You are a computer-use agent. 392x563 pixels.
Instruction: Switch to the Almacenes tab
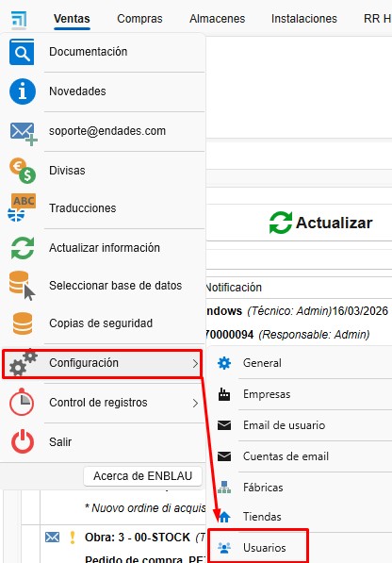pyautogui.click(x=218, y=19)
